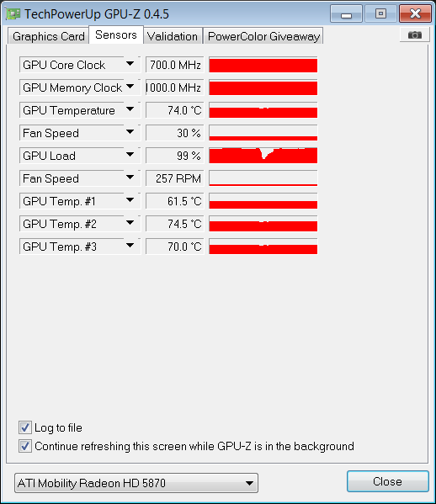Click the GPU-Z app icon in title bar
The width and height of the screenshot is (436, 504).
pos(13,13)
